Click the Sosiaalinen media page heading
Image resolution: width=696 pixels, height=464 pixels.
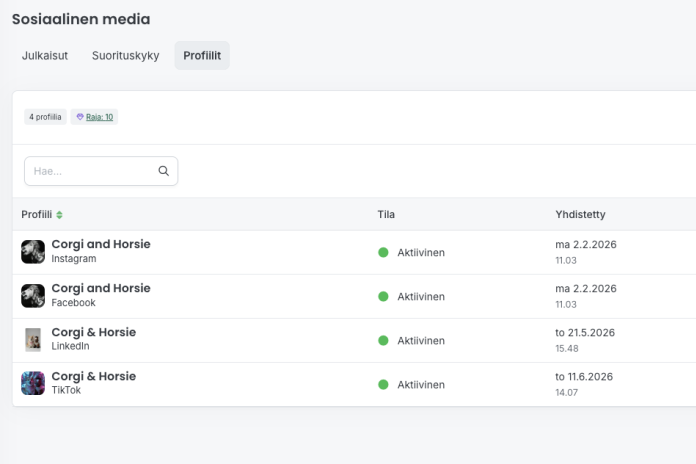click(x=81, y=19)
